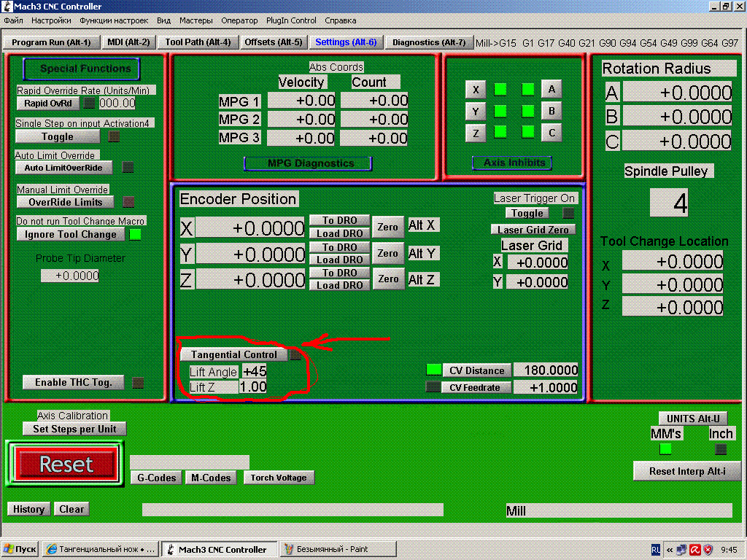Click the RU language tray indicator
Viewport: 747px width, 560px height.
[656, 550]
